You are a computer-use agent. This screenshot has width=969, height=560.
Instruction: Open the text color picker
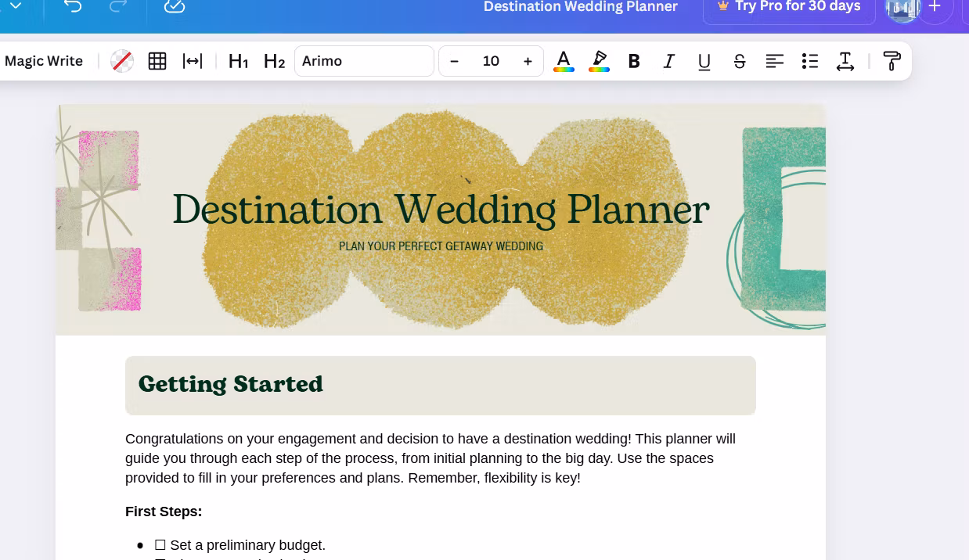564,61
